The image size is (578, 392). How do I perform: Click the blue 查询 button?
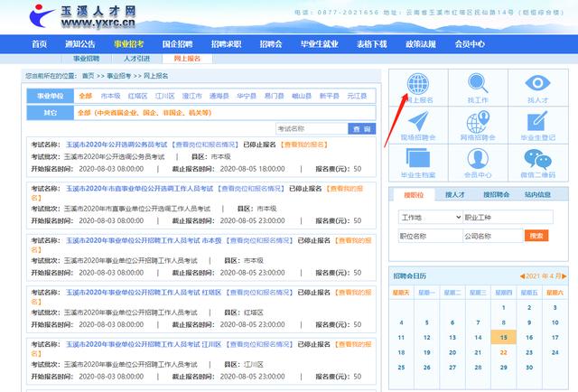point(361,128)
